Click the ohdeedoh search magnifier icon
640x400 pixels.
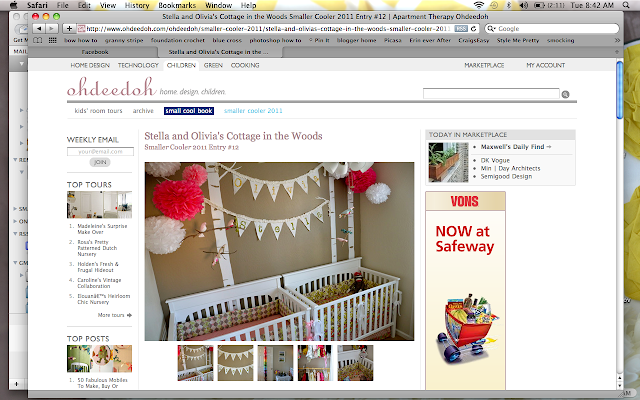coord(565,94)
